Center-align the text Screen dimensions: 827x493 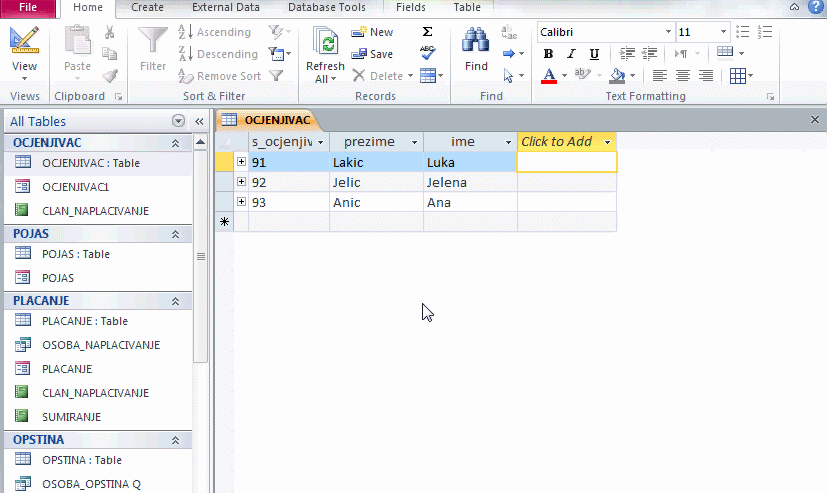pos(683,76)
